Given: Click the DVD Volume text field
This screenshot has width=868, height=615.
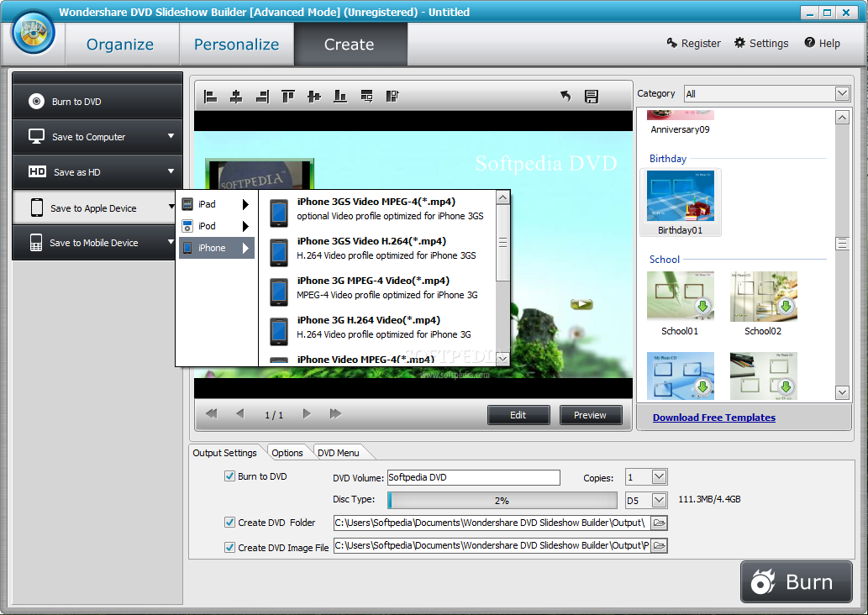Looking at the screenshot, I should tap(474, 477).
